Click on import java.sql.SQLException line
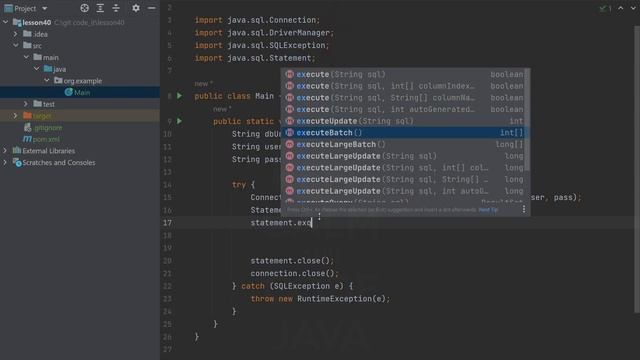The height and width of the screenshot is (360, 640). (262, 45)
